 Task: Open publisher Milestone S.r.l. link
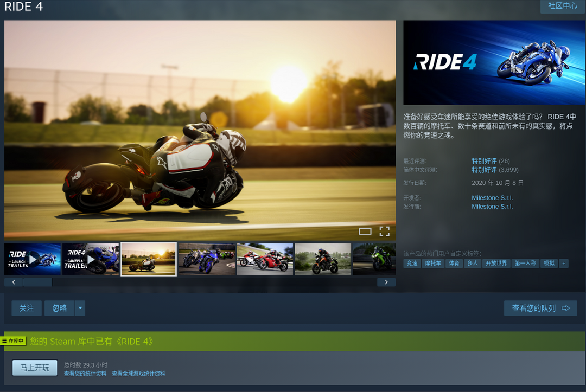[492, 207]
